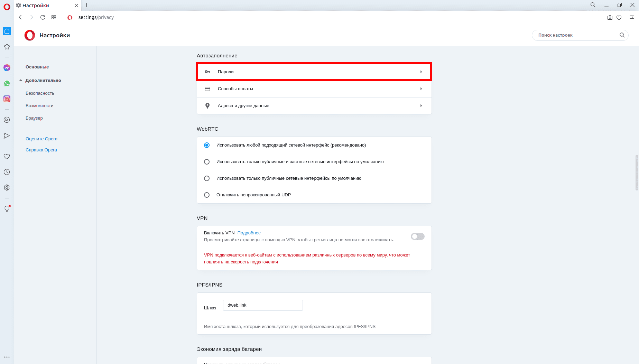The width and height of the screenshot is (639, 364).
Task: Open History clock icon in sidebar
Action: (x=7, y=172)
